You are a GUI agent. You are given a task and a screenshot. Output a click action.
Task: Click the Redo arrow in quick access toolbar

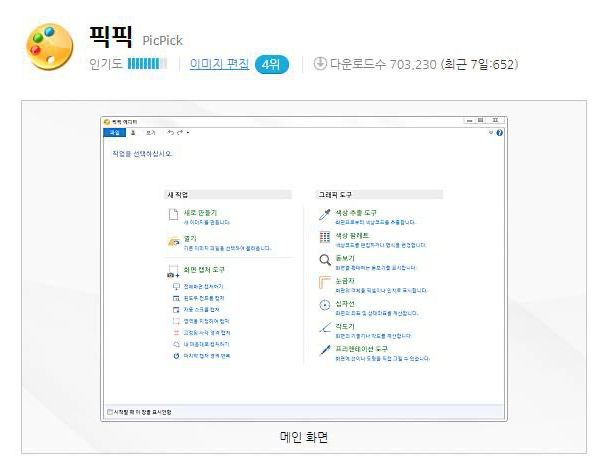pyautogui.click(x=180, y=133)
